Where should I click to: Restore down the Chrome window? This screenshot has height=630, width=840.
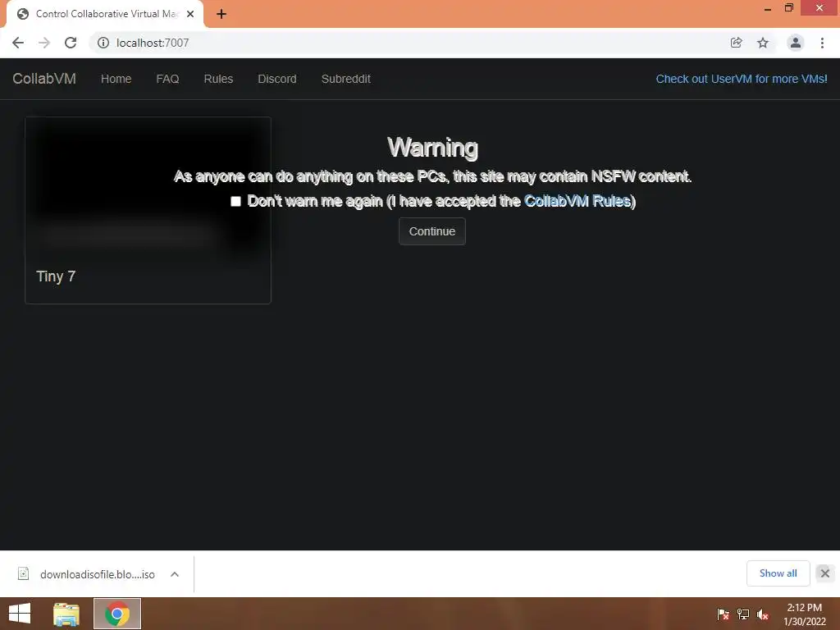[788, 8]
